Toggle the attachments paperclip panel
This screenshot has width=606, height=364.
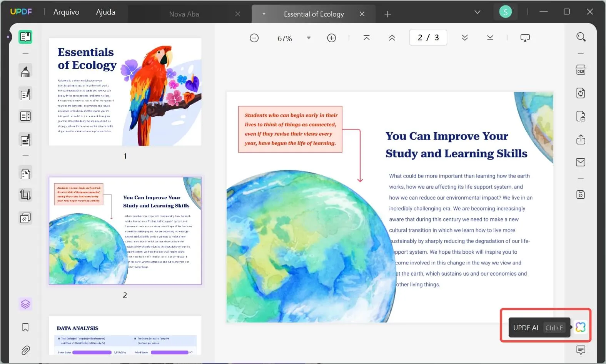(x=25, y=350)
